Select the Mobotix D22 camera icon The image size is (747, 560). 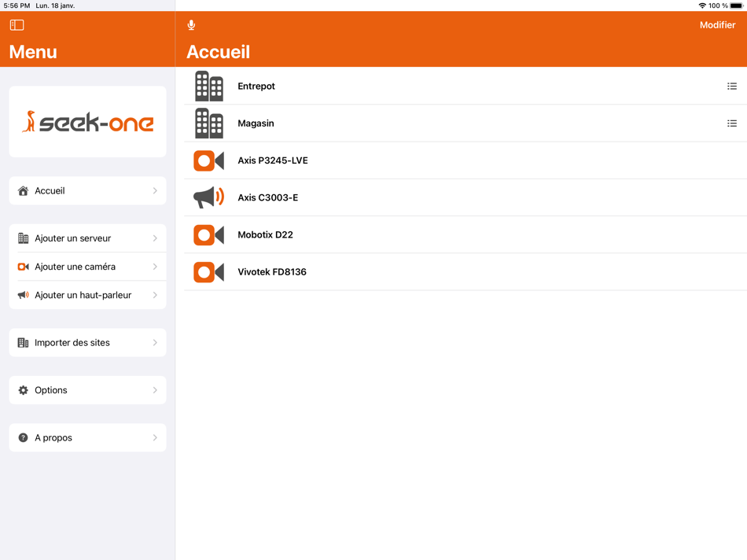click(x=208, y=234)
